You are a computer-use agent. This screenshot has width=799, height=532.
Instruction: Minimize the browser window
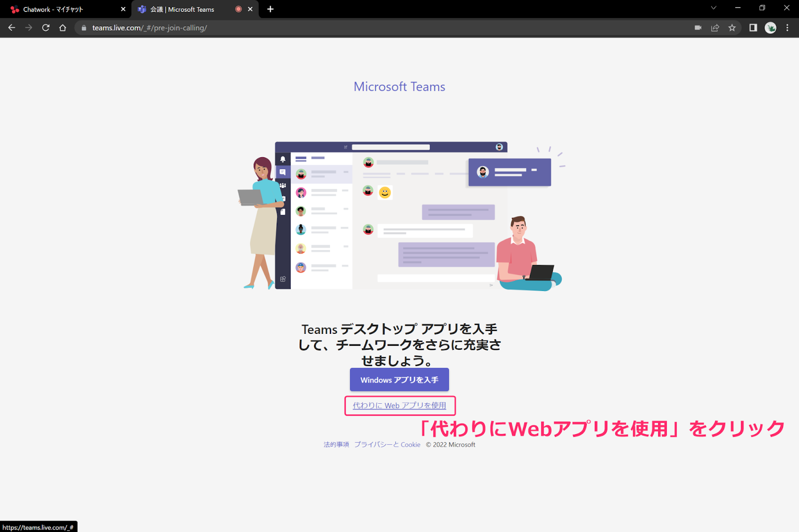click(738, 8)
